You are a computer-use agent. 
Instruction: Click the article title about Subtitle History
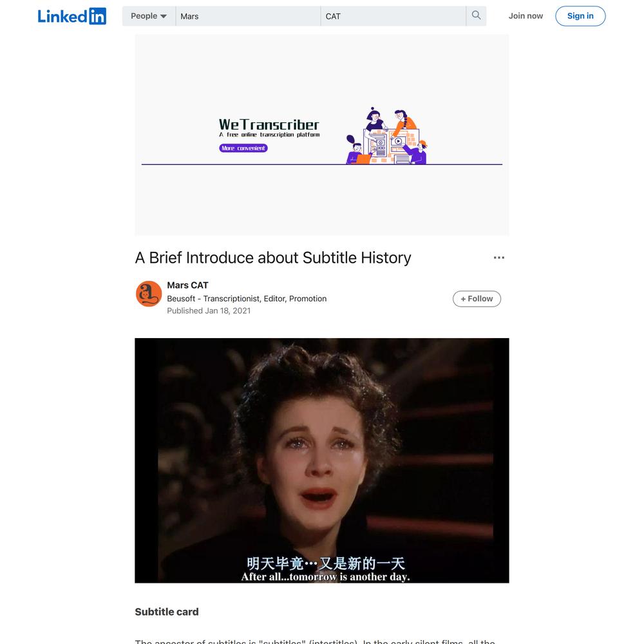pos(272,258)
